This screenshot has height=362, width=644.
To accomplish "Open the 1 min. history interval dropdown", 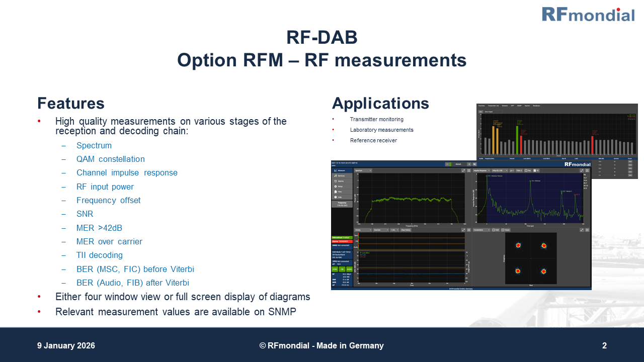I will point(394,230).
